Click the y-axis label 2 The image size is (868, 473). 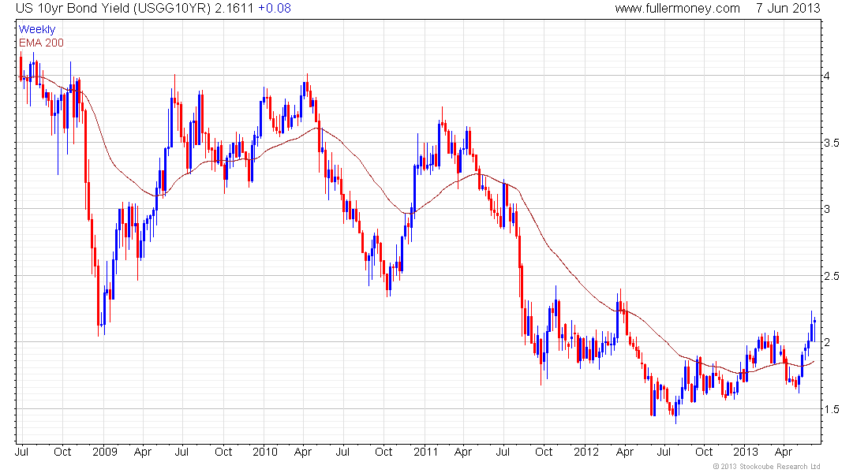coord(826,342)
